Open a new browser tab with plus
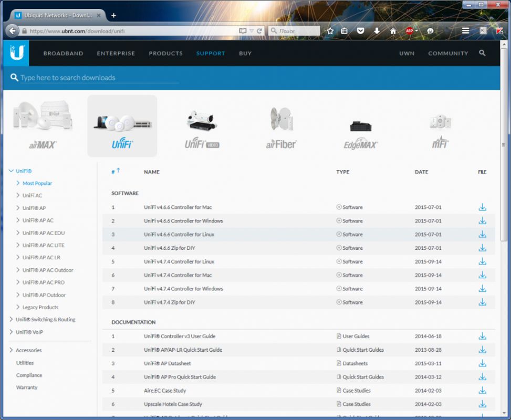 tap(113, 15)
